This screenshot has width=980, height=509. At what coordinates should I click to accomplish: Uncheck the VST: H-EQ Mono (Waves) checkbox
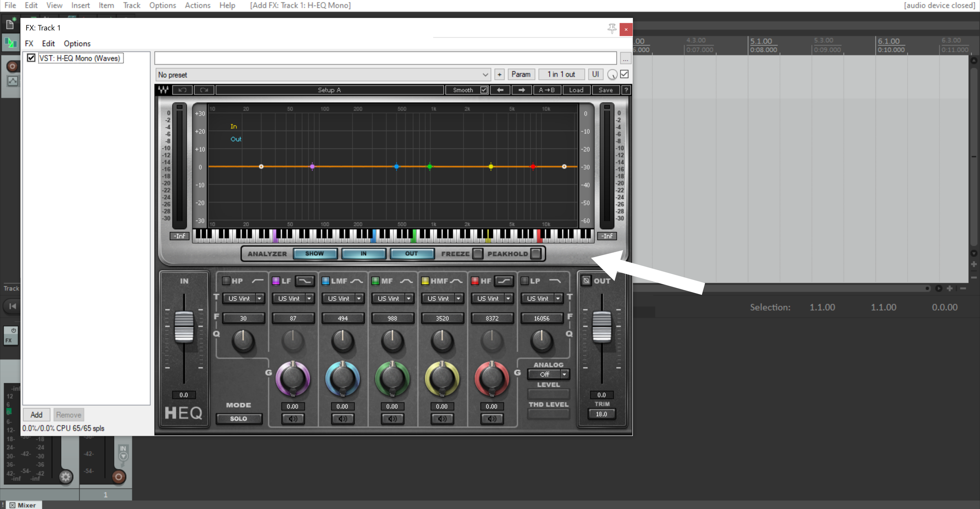[31, 58]
